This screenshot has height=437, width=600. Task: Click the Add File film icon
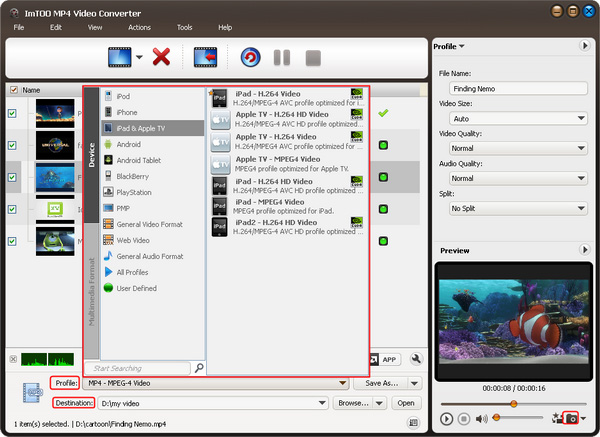point(119,57)
